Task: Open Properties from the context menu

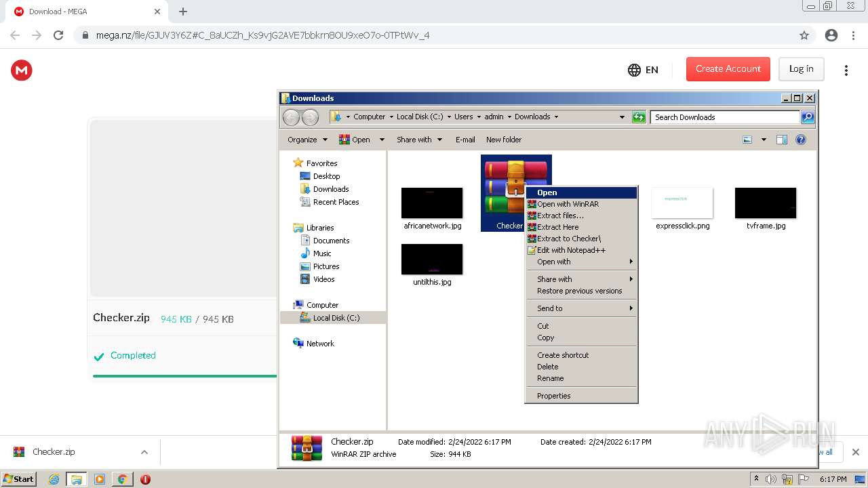Action: [x=581, y=396]
